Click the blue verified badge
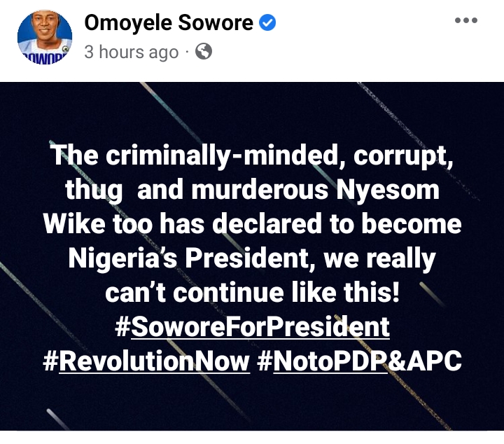This screenshot has width=504, height=444. point(267,23)
